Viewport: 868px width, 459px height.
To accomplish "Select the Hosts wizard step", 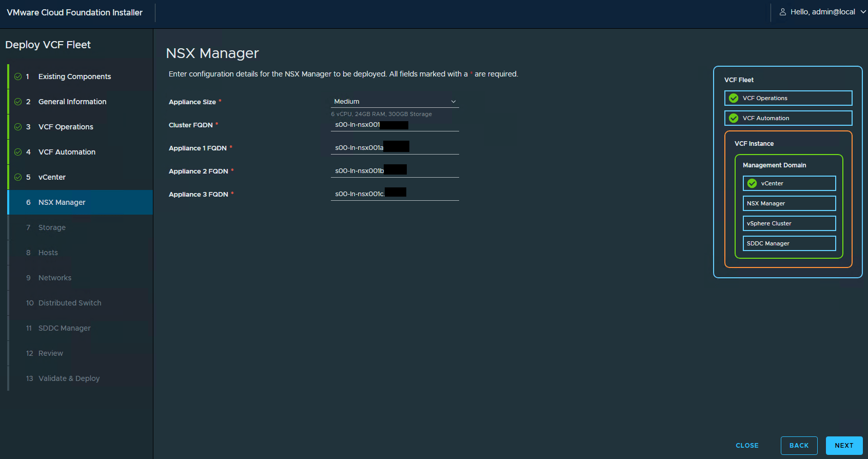I will (80, 253).
